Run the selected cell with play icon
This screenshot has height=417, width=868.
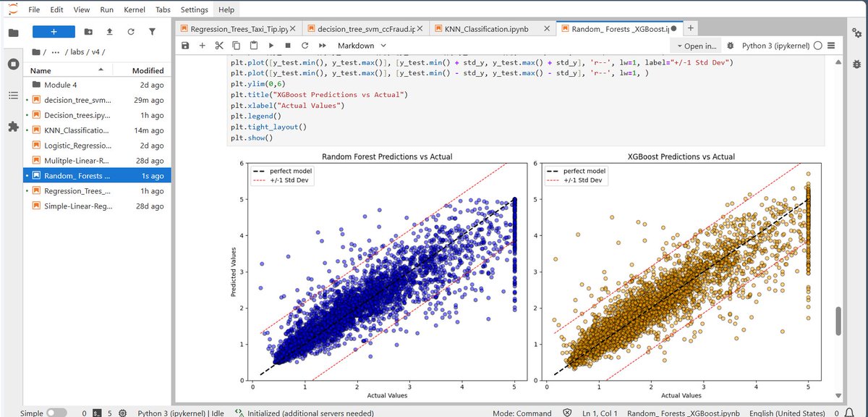coord(271,46)
